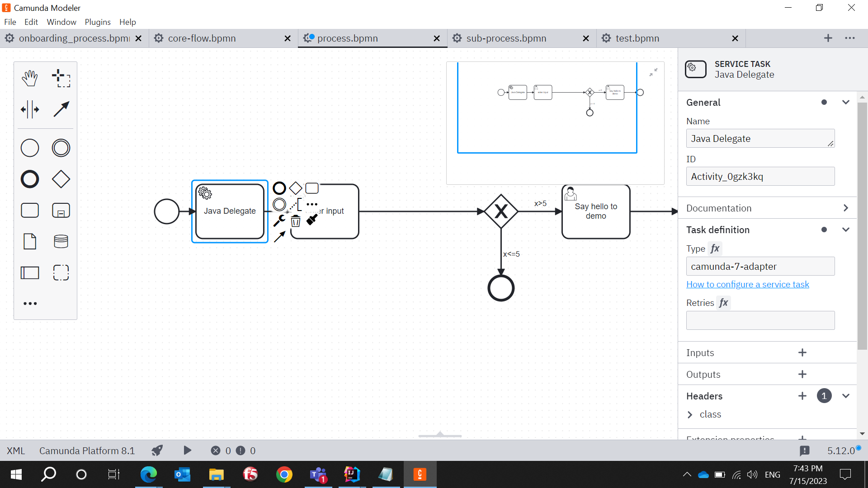Click the Name field Java Delegate

click(x=760, y=138)
